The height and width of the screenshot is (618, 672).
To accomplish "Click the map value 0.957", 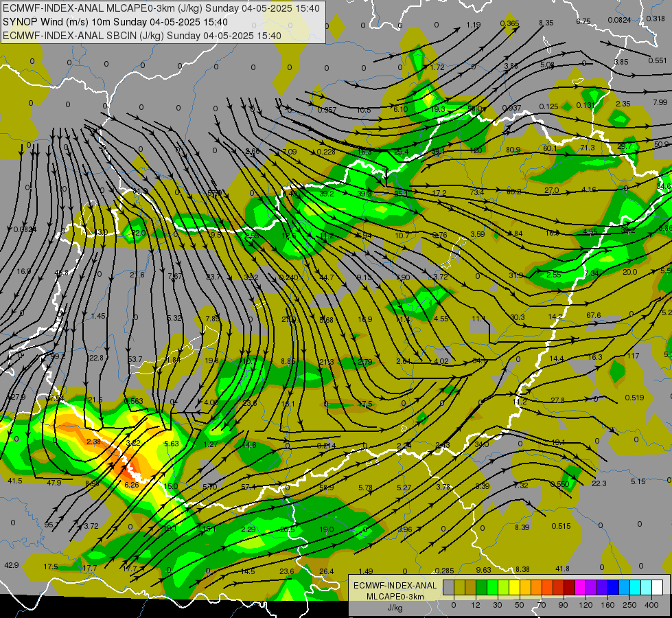I will [327, 110].
